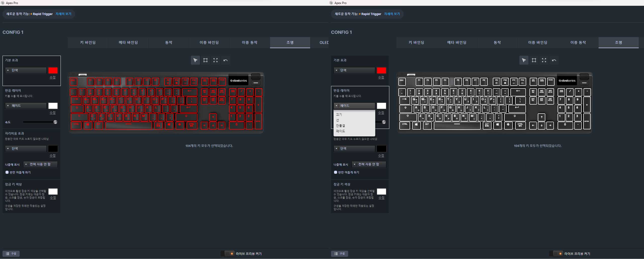Open '전혀 사용 안 함' dropdown in left window
This screenshot has height=259, width=644.
(40, 164)
